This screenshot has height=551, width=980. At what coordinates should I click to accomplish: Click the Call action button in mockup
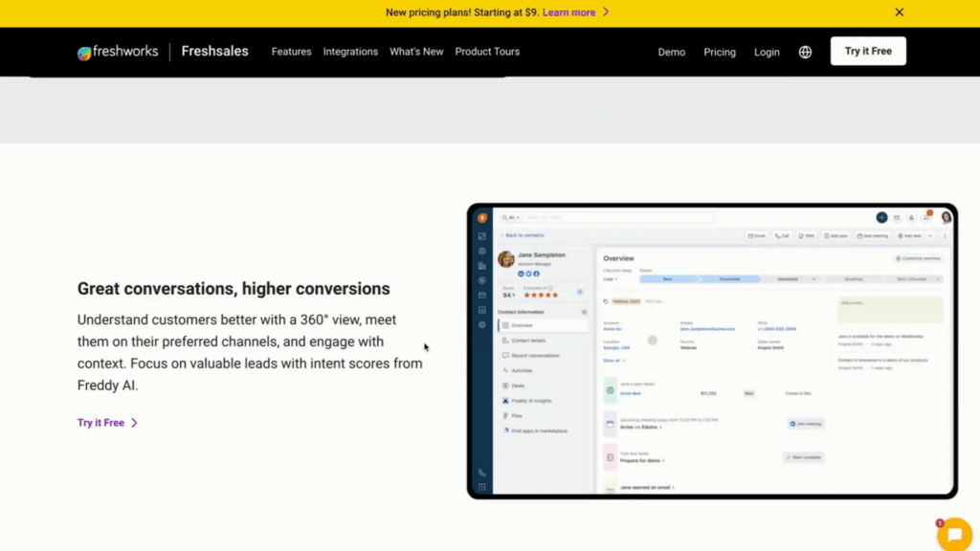[x=782, y=236]
